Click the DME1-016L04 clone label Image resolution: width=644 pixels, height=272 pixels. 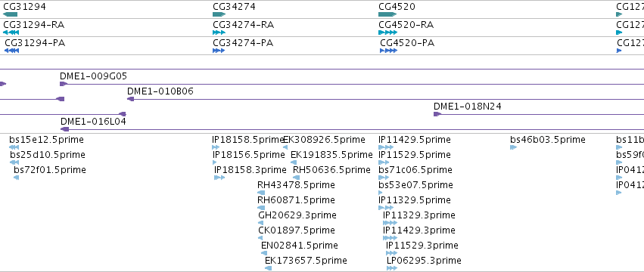point(93,122)
